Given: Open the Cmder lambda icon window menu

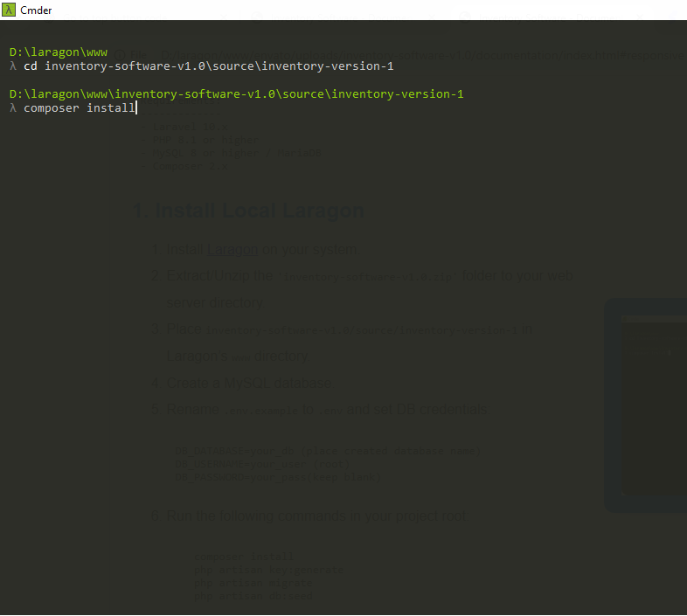Looking at the screenshot, I should click(x=9, y=10).
